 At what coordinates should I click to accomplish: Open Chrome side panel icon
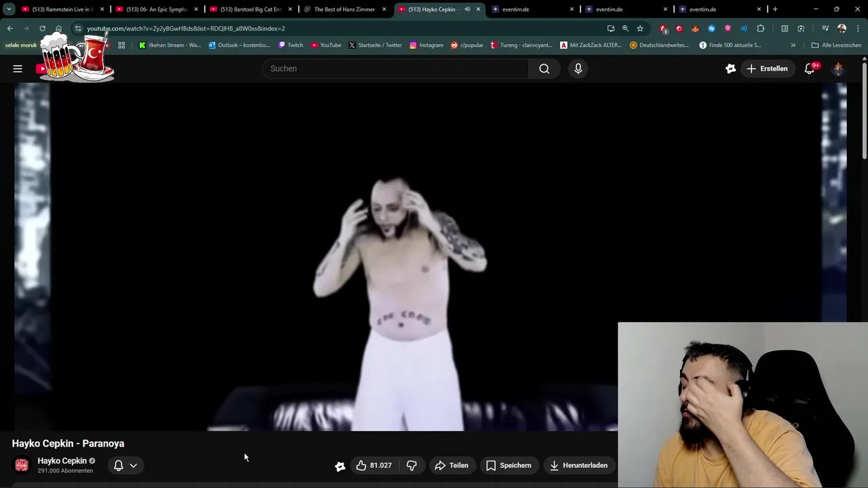[x=785, y=28]
